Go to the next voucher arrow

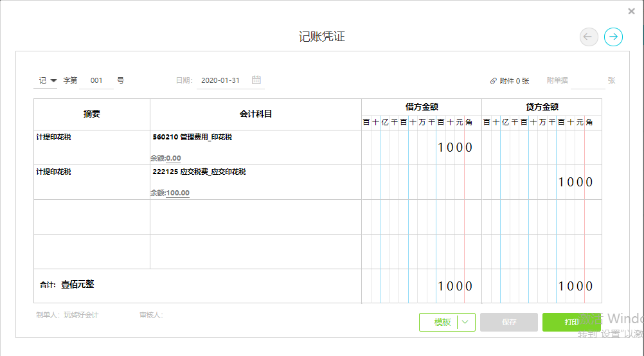point(613,37)
